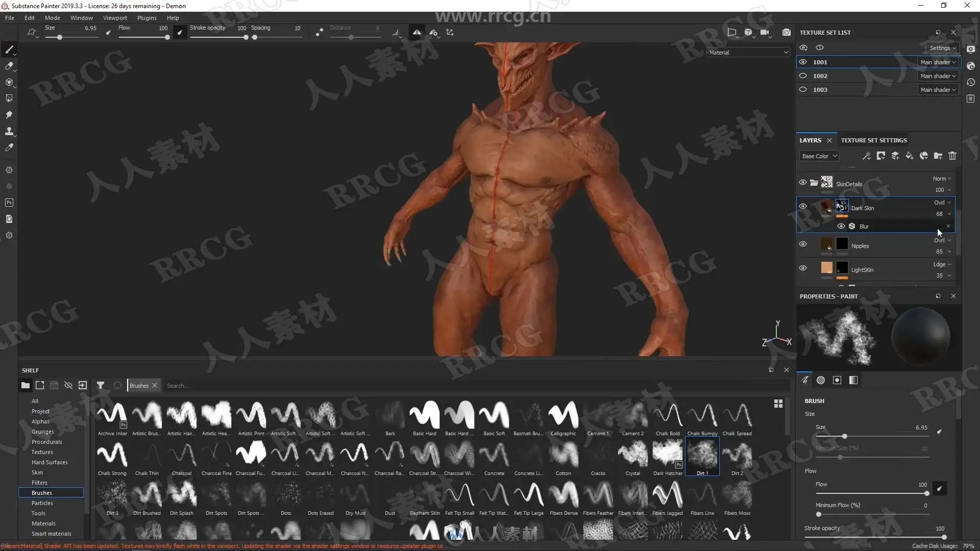Open the Base Color channel dropdown
Screen dimensions: 980x551
(x=819, y=156)
